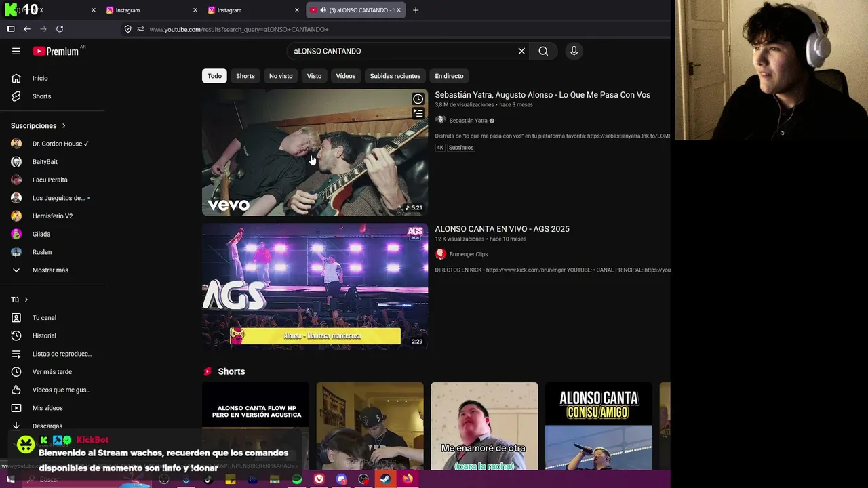
Task: Click the magnifying glass search button
Action: (543, 51)
